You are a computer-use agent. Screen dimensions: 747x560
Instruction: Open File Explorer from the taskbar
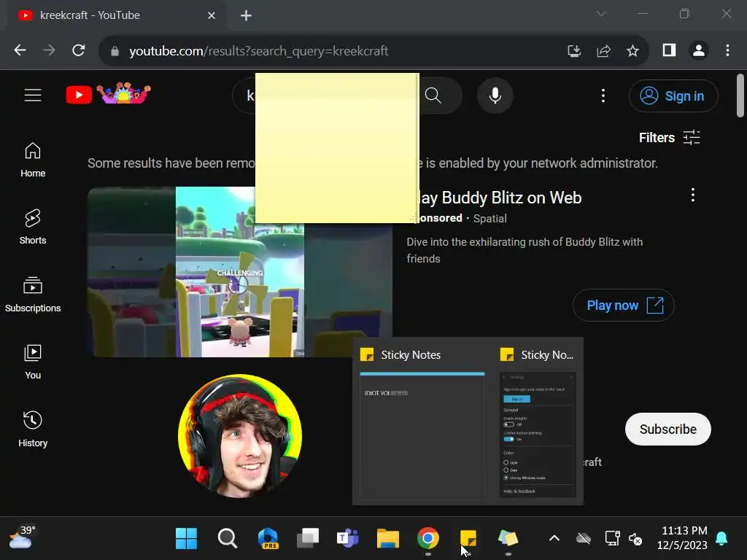[x=388, y=539]
